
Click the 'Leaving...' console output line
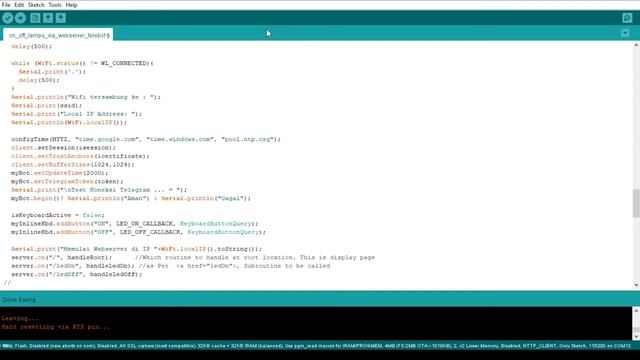pyautogui.click(x=20, y=318)
